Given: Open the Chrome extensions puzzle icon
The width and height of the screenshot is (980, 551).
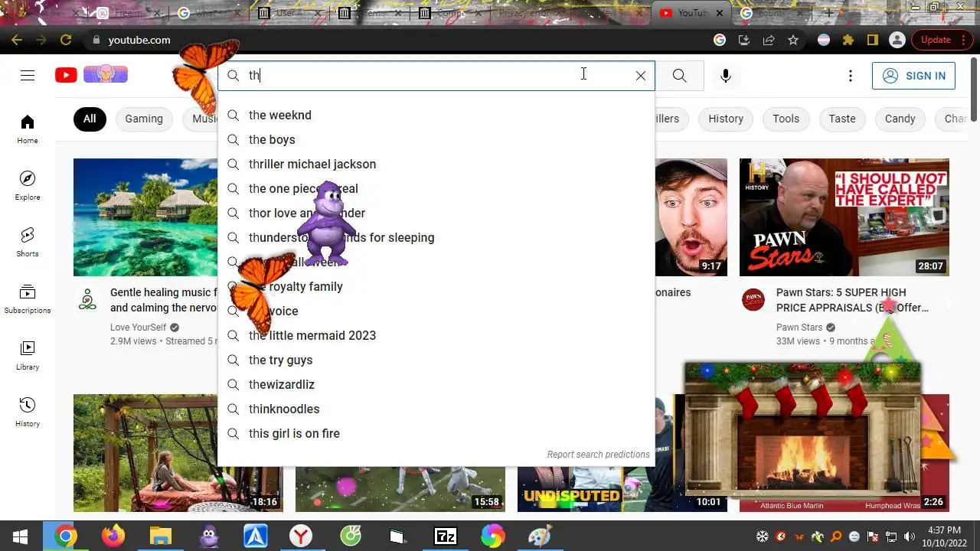Looking at the screenshot, I should pyautogui.click(x=848, y=40).
